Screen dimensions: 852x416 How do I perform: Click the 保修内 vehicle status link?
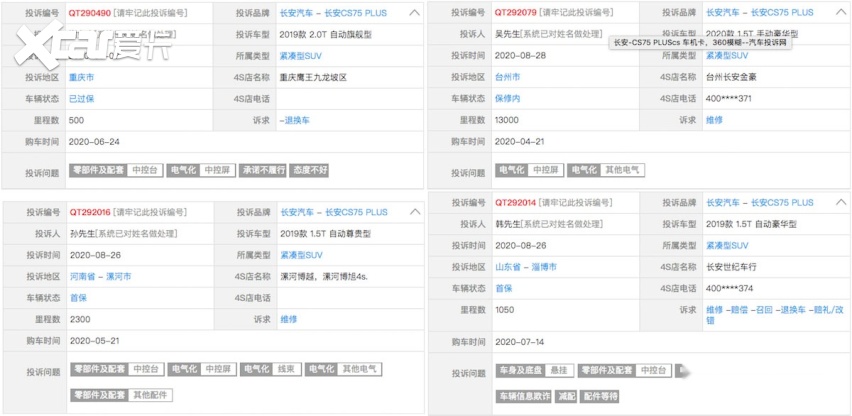(x=508, y=99)
